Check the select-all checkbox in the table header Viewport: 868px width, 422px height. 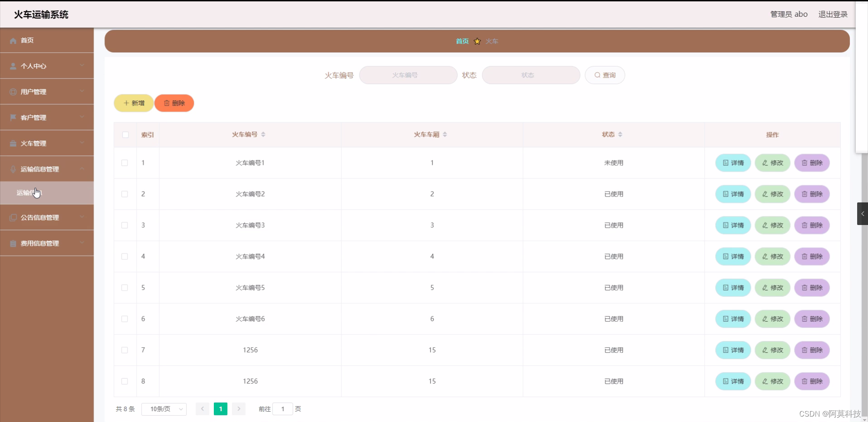[124, 135]
